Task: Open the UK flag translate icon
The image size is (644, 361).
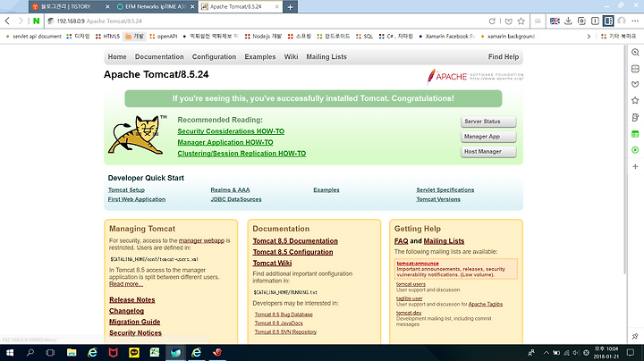Action: (x=555, y=21)
